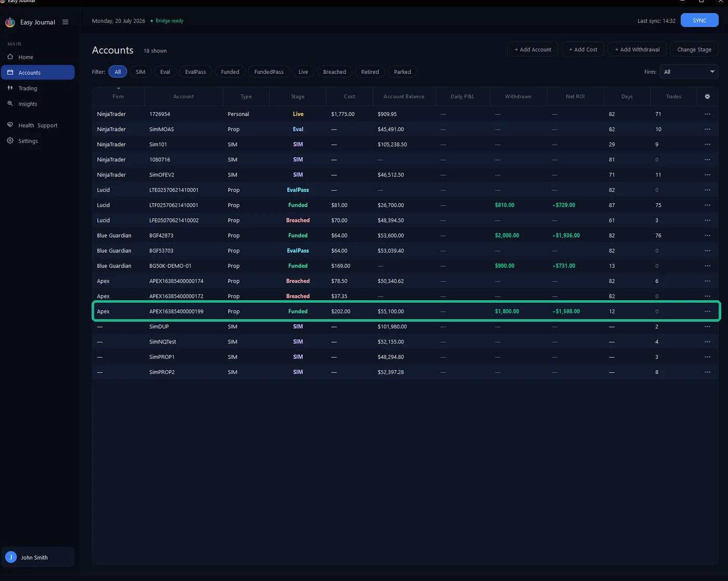Click the Add Cost button
Screen dimensions: 728x581
(x=583, y=49)
